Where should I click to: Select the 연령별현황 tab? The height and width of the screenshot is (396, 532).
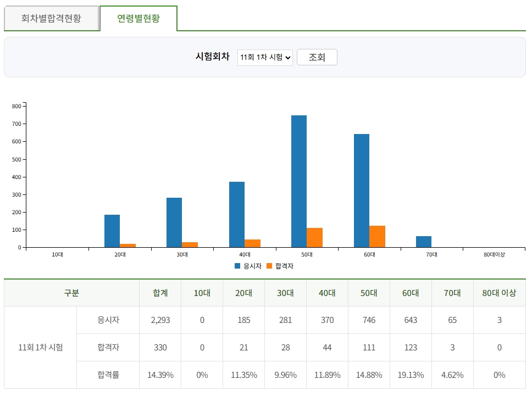(139, 18)
